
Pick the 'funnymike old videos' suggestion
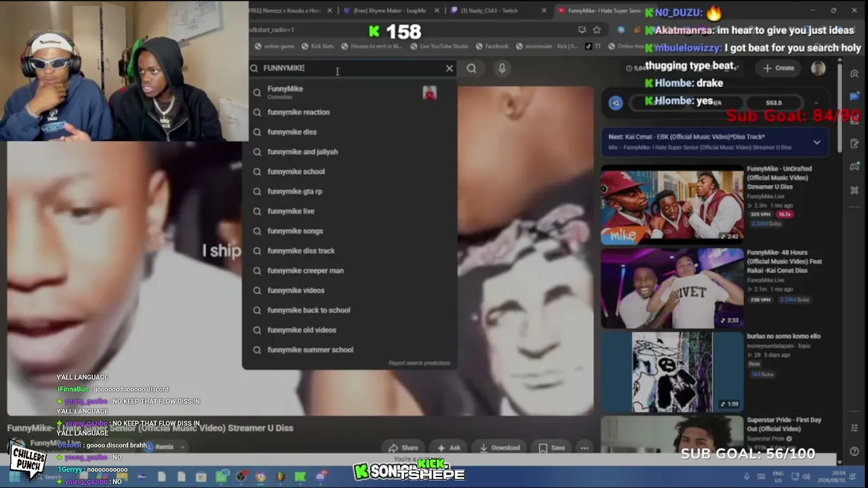[x=349, y=329]
